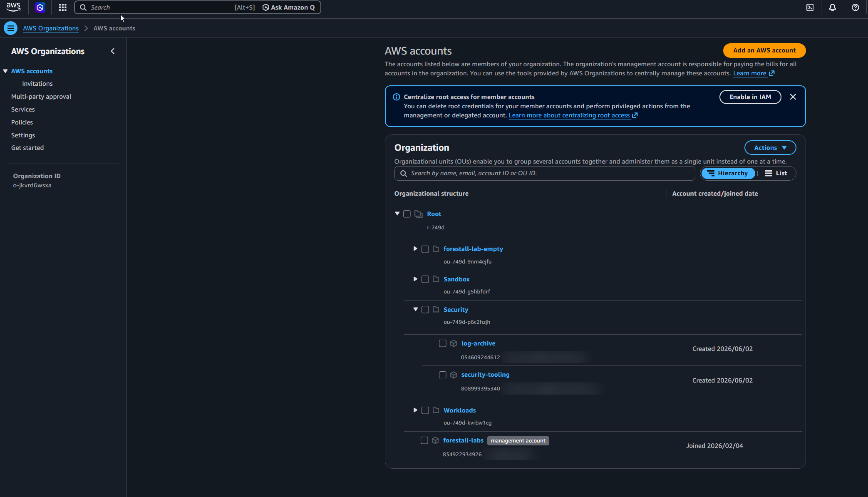This screenshot has width=868, height=497.
Task: Switch to the List view
Action: 776,173
